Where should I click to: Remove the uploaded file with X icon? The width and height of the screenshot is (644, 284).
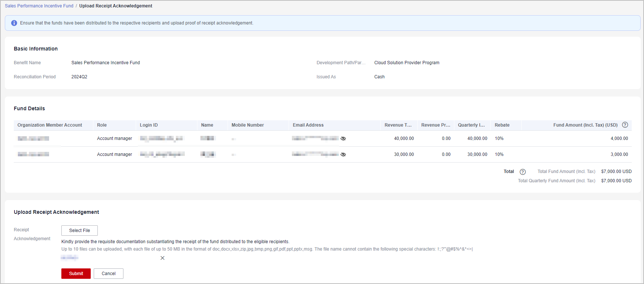pos(162,258)
